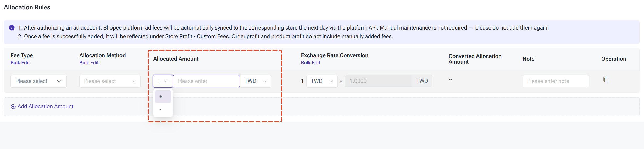
Task: Click the chevron arrow in Fee Type select
Action: [59, 81]
